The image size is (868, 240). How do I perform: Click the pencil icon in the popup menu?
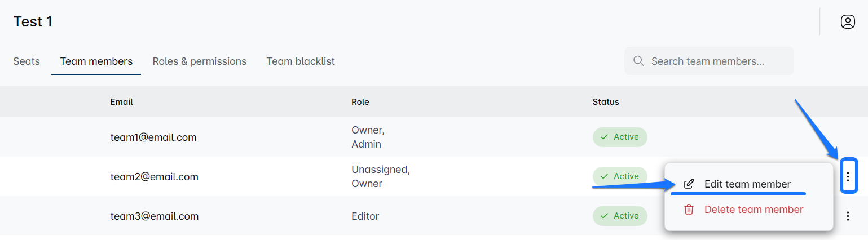(689, 184)
